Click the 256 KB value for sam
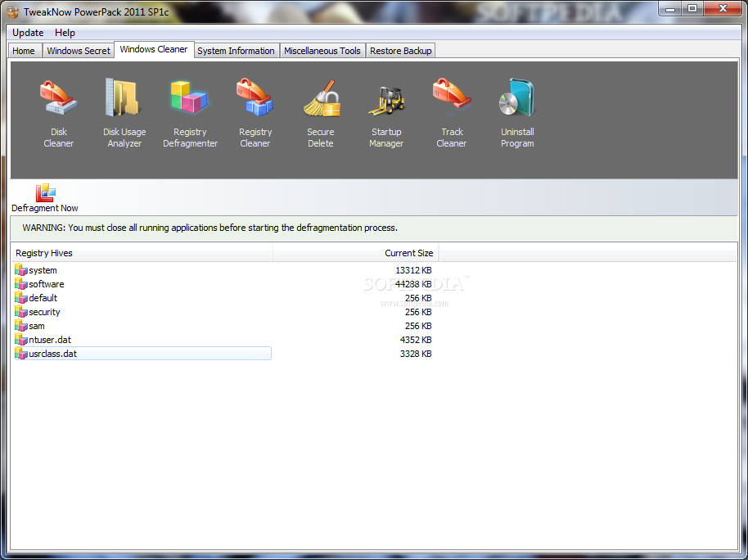 click(x=418, y=326)
